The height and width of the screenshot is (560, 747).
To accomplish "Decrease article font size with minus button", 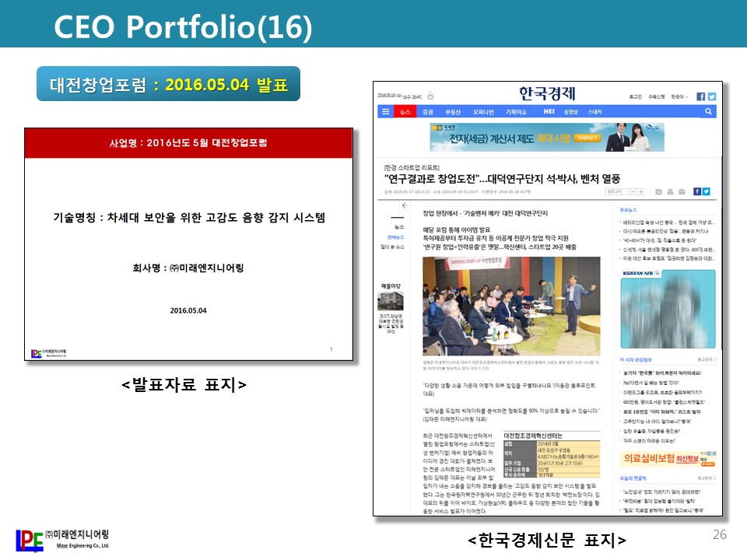I will (633, 191).
